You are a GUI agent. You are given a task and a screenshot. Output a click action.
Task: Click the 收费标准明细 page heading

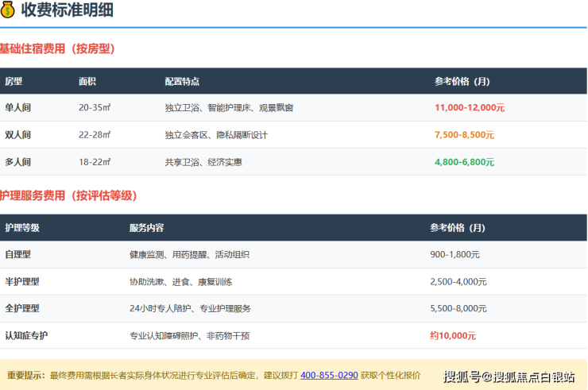(67, 10)
